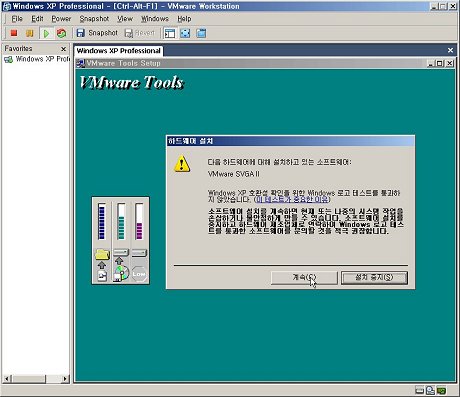Click the red Power Off toolbar icon

14,33
